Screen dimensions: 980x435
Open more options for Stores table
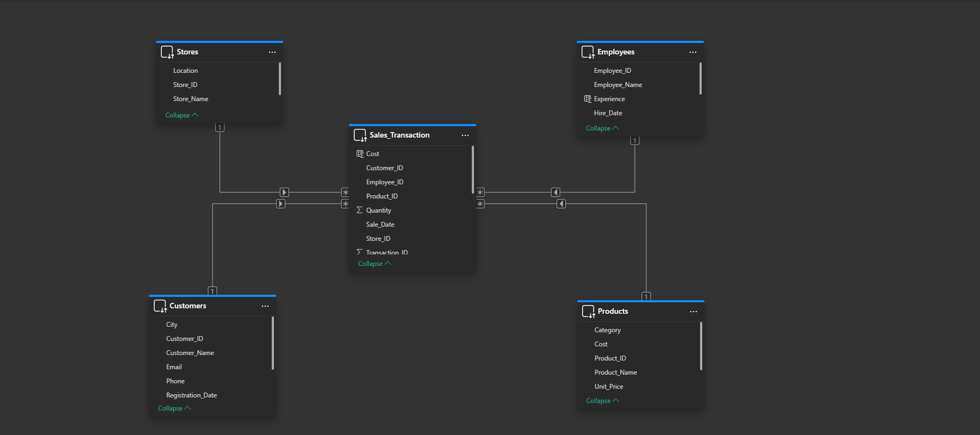coord(272,52)
